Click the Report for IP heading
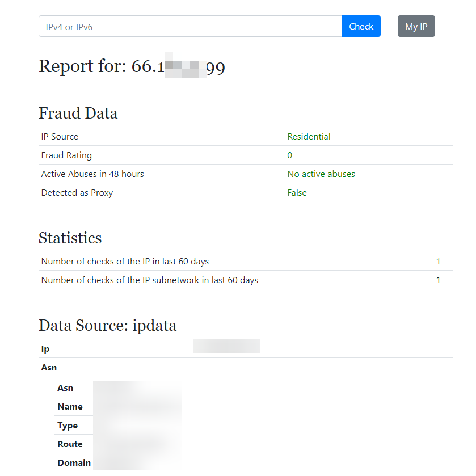 (x=132, y=67)
